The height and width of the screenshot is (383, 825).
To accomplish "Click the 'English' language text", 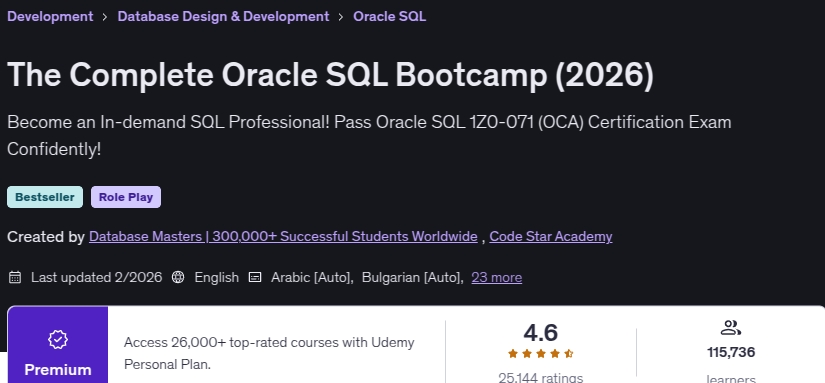I will pyautogui.click(x=216, y=277).
